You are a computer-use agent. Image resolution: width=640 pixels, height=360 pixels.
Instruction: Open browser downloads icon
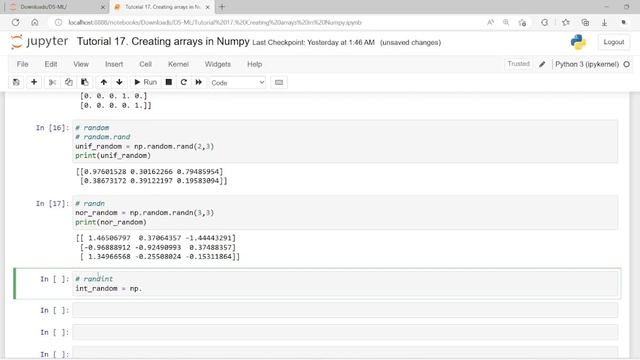click(604, 22)
